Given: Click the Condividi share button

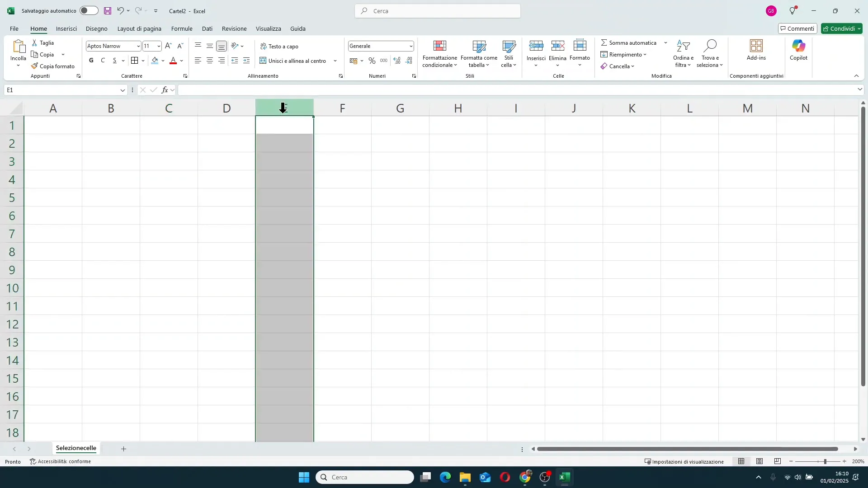Looking at the screenshot, I should coord(842,28).
